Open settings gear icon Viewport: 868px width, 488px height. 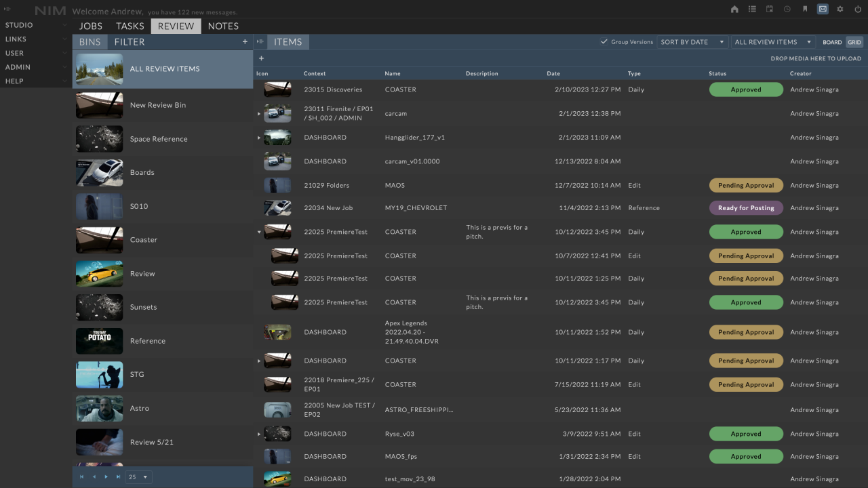point(840,9)
